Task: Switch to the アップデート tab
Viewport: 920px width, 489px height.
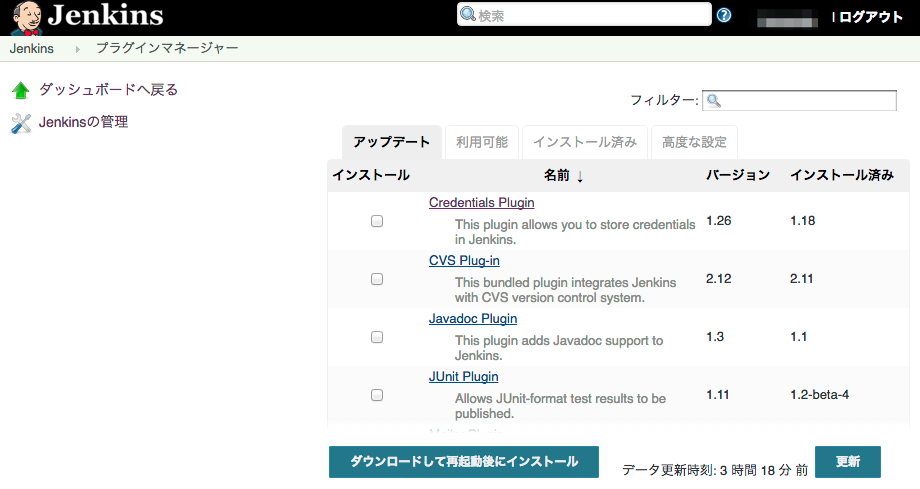Action: point(391,142)
